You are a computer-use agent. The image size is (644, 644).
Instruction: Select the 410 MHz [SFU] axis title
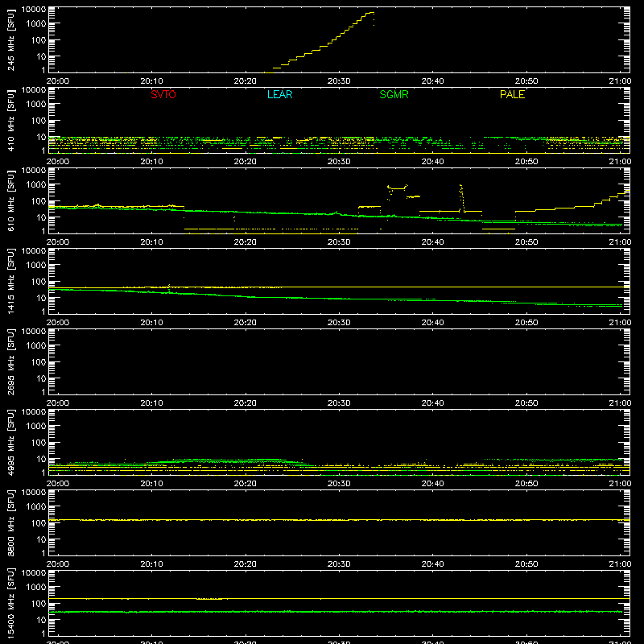pyautogui.click(x=10, y=120)
